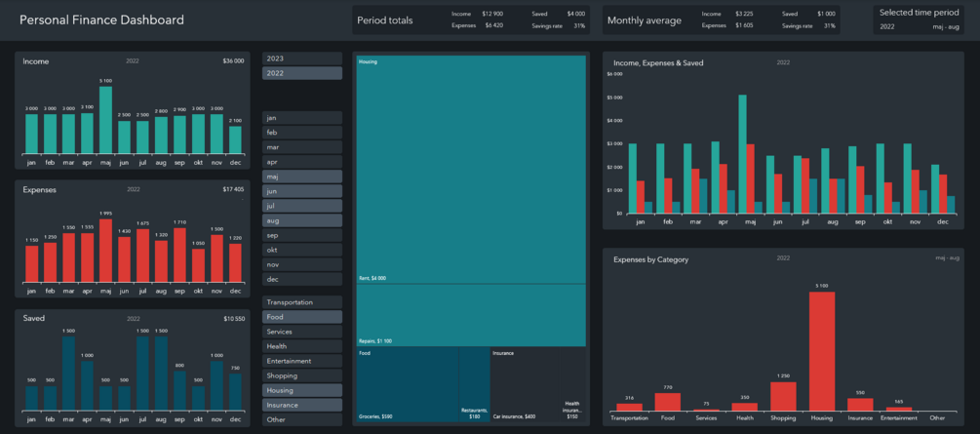
Task: Click the Income, Expenses & Saved title
Action: (659, 63)
